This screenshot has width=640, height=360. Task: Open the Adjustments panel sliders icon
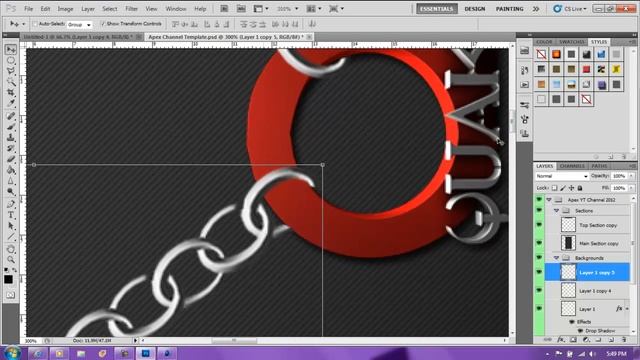click(x=524, y=105)
